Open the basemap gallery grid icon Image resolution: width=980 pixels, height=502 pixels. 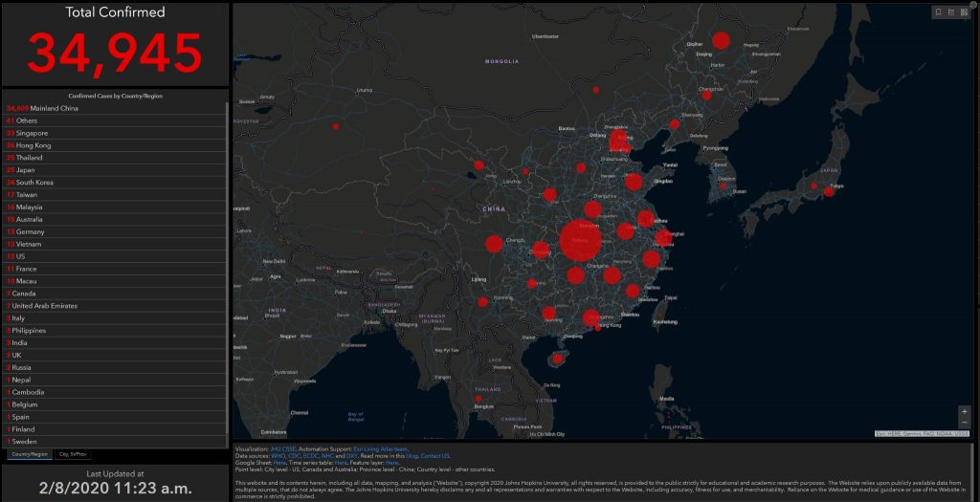pyautogui.click(x=965, y=12)
